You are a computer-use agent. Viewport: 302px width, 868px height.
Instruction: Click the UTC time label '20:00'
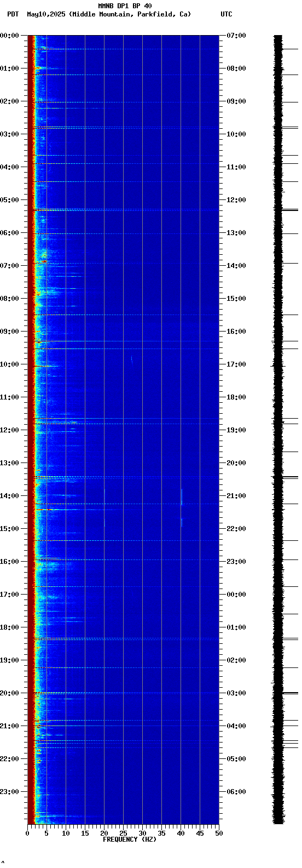tap(236, 463)
